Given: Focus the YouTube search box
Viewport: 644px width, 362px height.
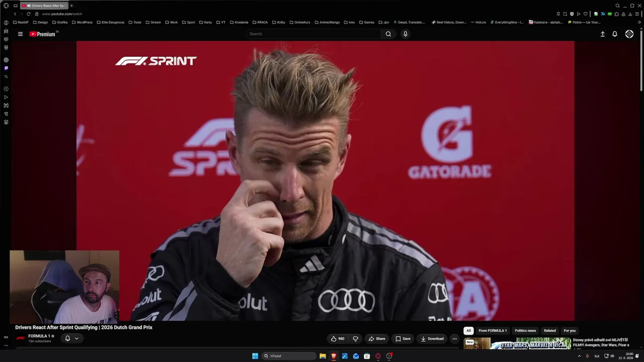Looking at the screenshot, I should tap(314, 34).
